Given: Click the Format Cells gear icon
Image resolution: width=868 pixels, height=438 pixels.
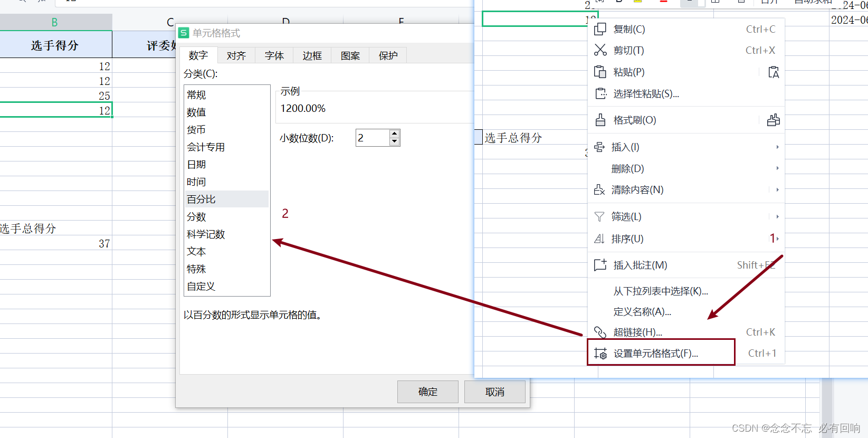Looking at the screenshot, I should coord(600,354).
